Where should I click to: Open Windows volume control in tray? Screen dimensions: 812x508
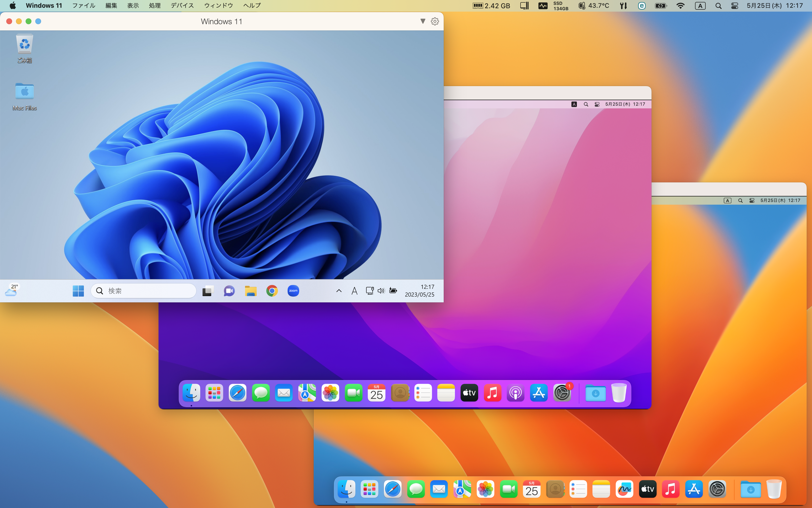pos(381,291)
